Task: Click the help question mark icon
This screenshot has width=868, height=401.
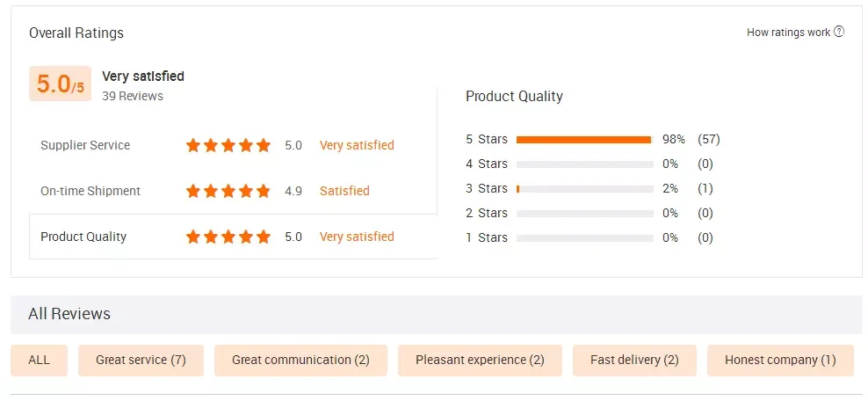Action: pos(839,33)
